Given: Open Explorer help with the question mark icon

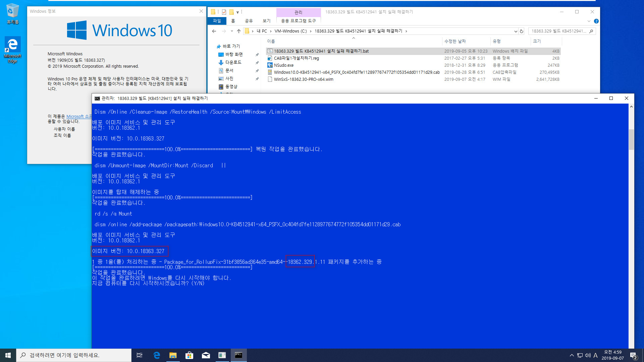Looking at the screenshot, I should (596, 21).
